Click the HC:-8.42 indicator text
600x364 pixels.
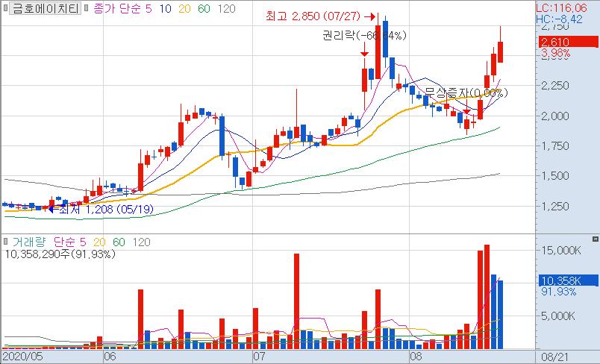click(559, 19)
